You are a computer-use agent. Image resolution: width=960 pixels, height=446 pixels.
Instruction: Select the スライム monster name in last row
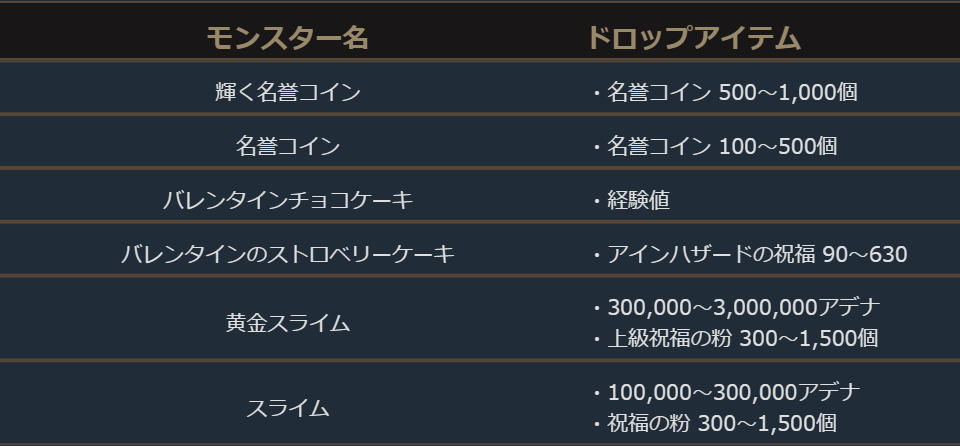coord(287,408)
